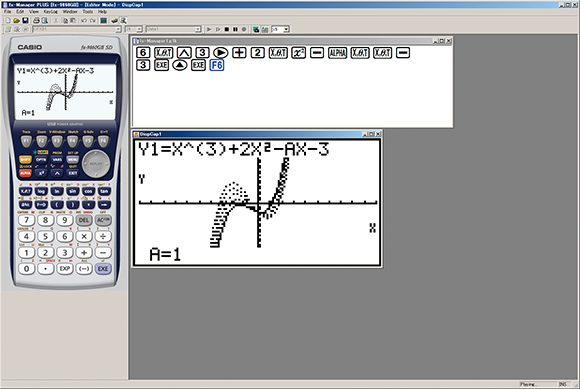580x389 pixels.
Task: Pause key log playback
Action: tap(235, 29)
